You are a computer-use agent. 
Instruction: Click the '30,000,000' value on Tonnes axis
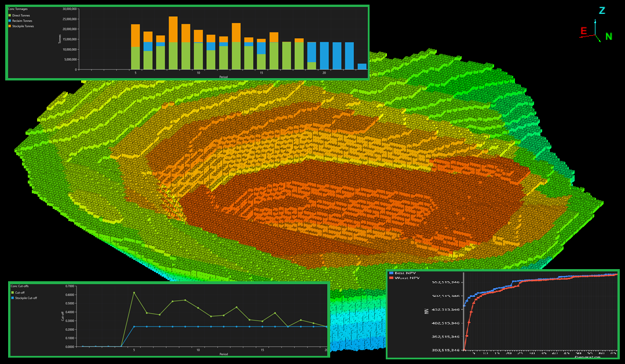pos(70,9)
